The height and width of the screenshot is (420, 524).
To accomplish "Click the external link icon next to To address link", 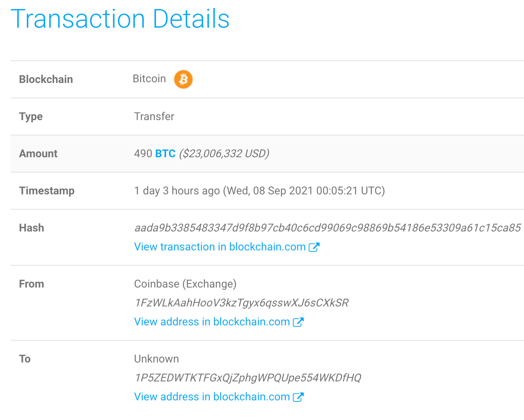I will tap(298, 397).
